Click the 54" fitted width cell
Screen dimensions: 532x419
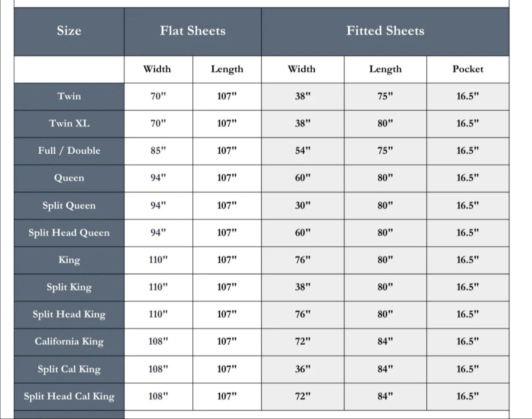[x=303, y=151]
